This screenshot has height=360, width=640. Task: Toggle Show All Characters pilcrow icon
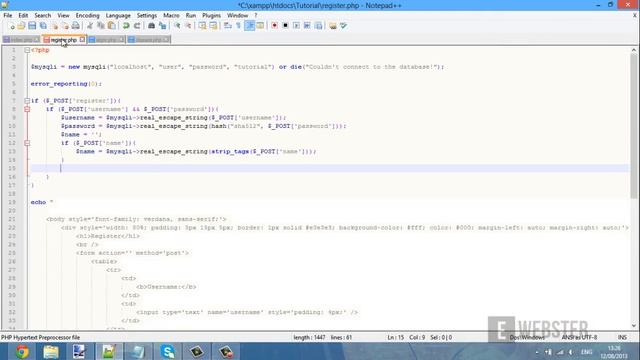click(x=238, y=26)
